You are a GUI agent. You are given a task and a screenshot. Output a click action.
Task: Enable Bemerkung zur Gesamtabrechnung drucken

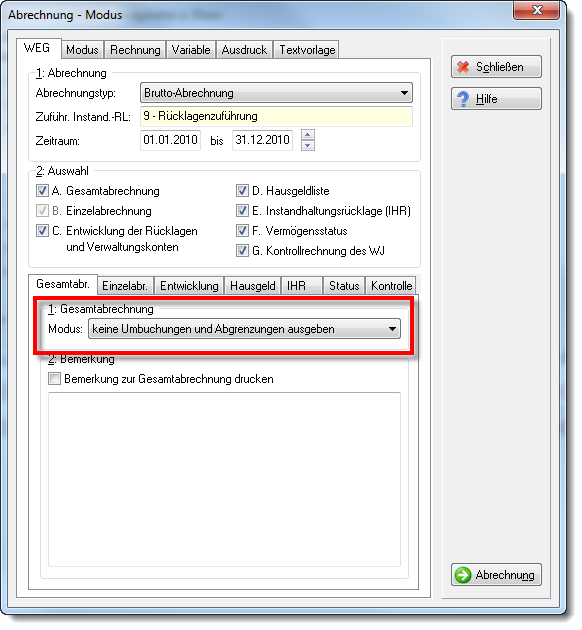pos(54,379)
